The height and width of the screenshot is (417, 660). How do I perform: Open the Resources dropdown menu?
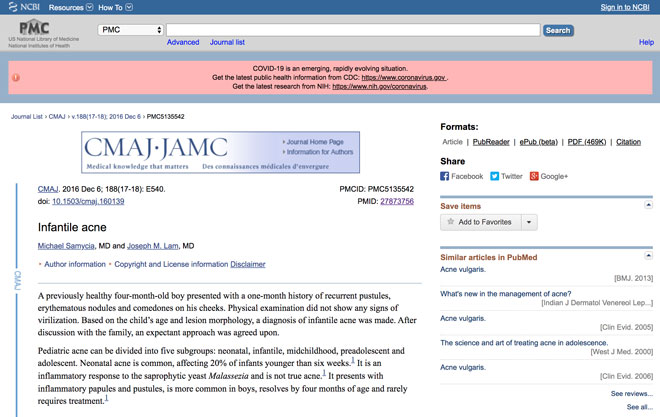click(71, 8)
